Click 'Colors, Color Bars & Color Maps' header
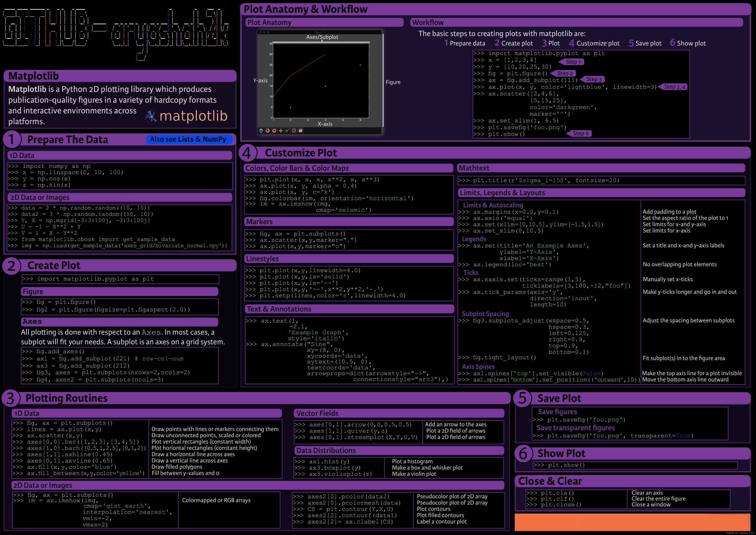This screenshot has width=756, height=535. point(348,168)
